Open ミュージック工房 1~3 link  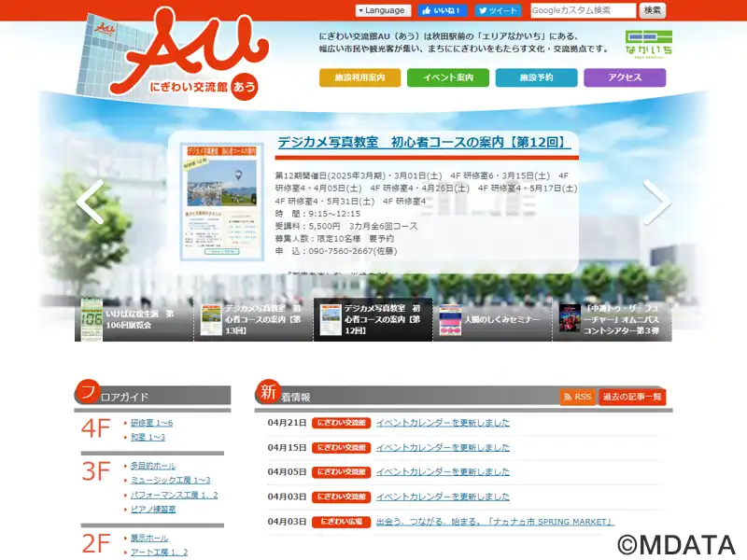(170, 480)
